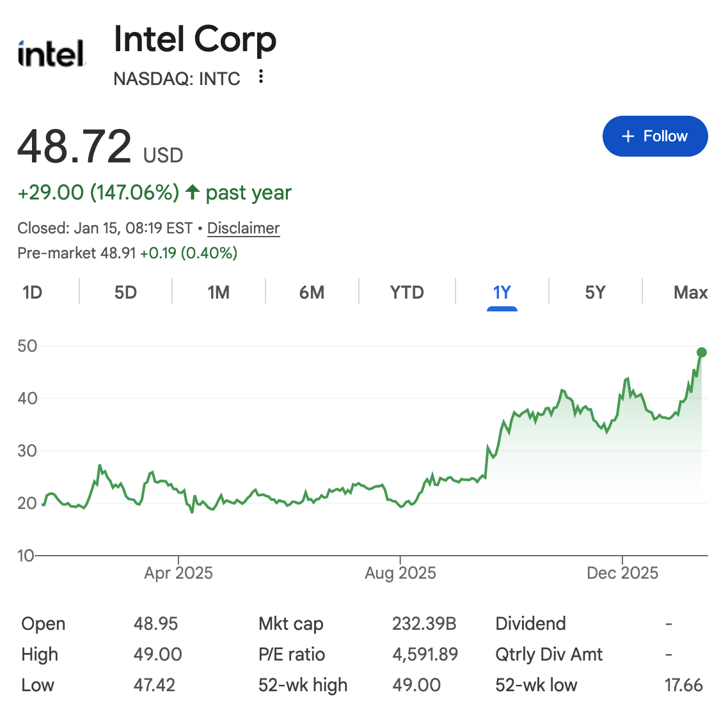Show the 5Y chart range
Screen dimensions: 728x720
(595, 292)
